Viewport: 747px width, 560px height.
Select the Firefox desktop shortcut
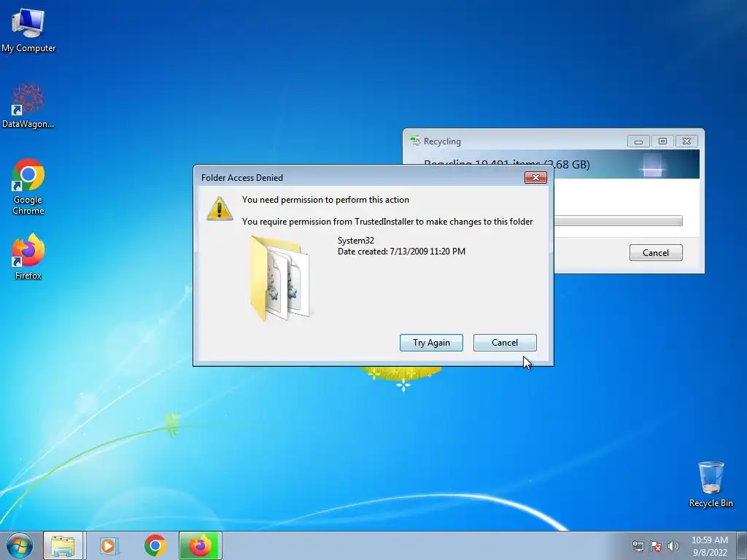click(28, 257)
